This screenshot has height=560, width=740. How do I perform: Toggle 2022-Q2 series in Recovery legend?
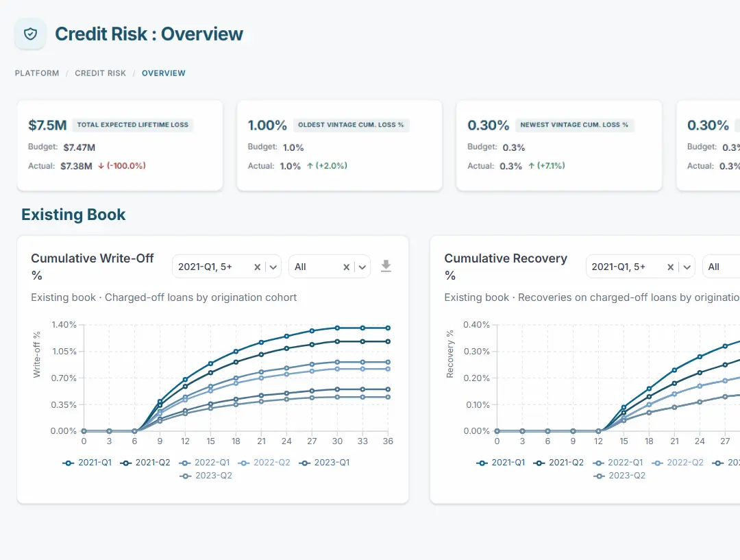pos(677,463)
